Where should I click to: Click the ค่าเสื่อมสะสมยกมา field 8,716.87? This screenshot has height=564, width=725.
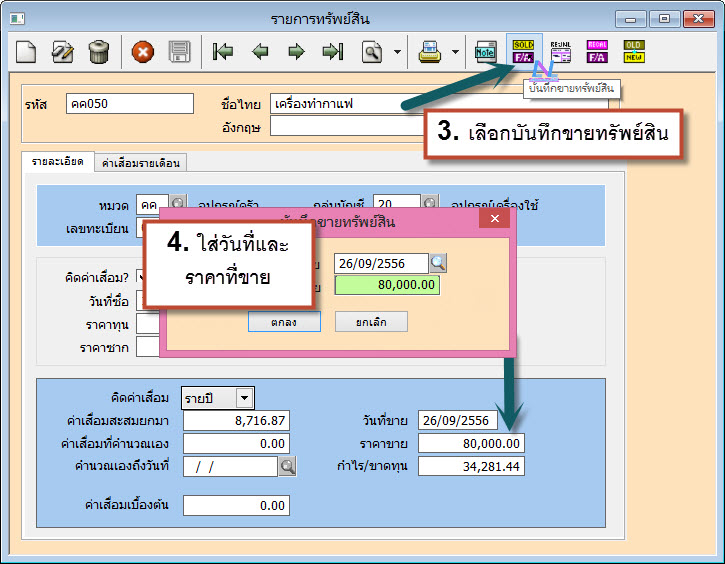236,420
